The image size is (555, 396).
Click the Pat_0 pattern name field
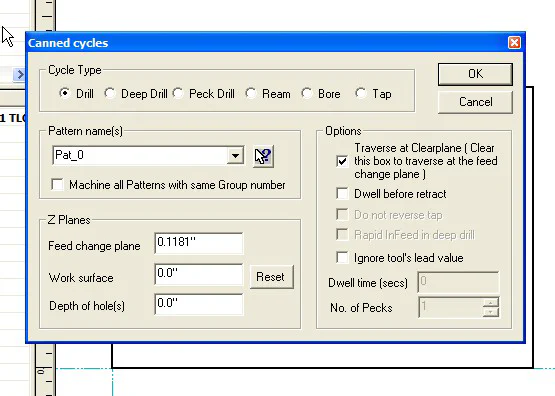point(140,155)
